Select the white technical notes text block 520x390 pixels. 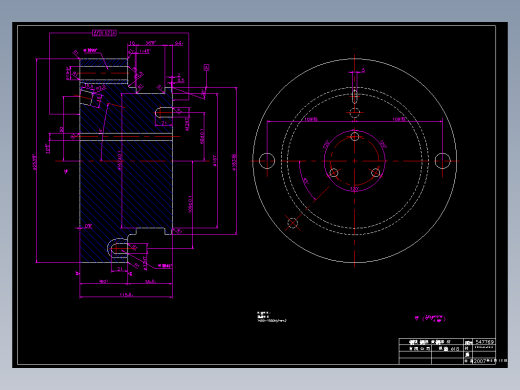pos(272,317)
